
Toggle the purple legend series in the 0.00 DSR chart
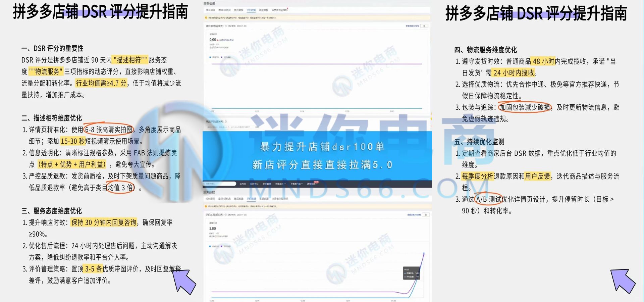point(222,57)
